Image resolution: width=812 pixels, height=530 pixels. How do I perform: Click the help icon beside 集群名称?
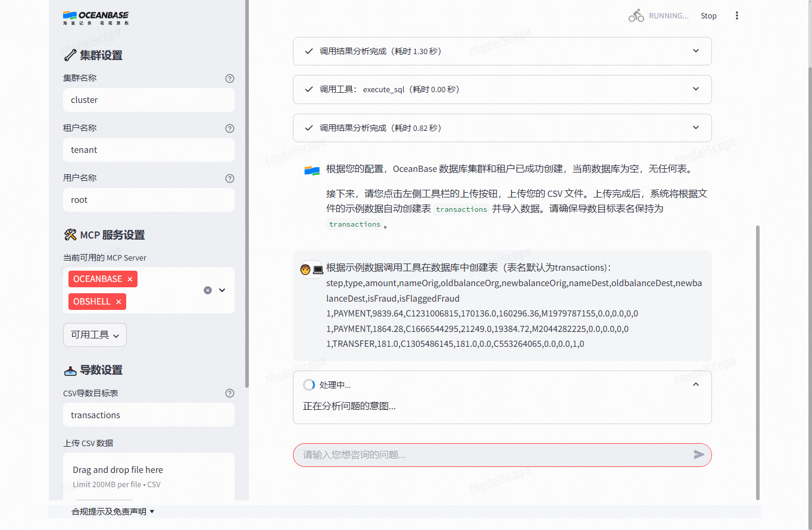230,78
